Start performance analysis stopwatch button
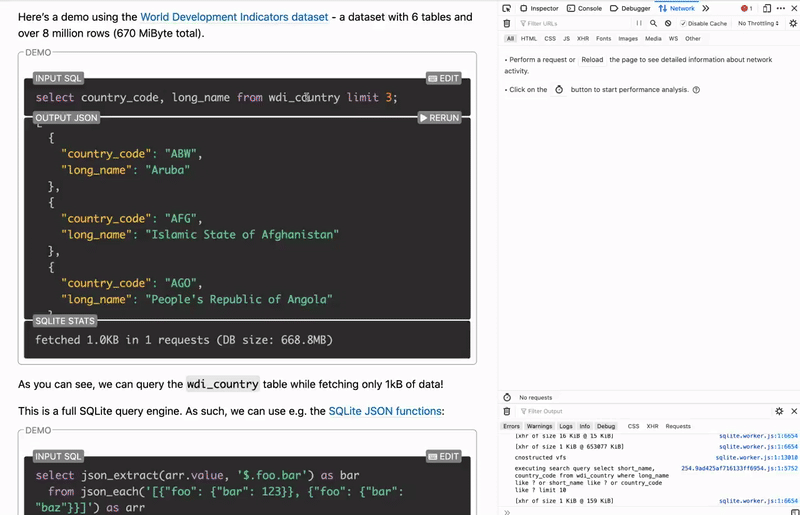Image resolution: width=800 pixels, height=515 pixels. [559, 90]
